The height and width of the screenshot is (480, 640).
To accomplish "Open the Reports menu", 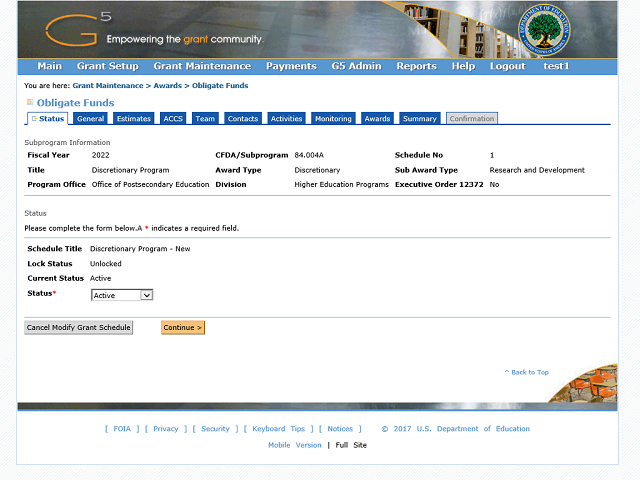I will pyautogui.click(x=417, y=66).
